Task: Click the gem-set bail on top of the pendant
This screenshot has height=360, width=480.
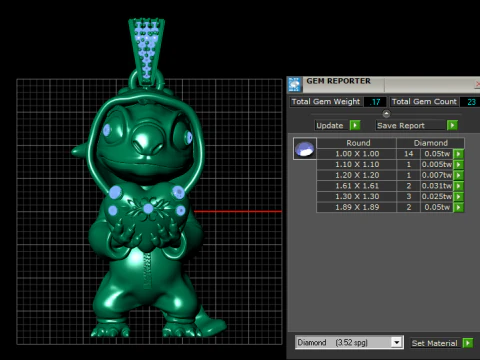Action: 147,52
